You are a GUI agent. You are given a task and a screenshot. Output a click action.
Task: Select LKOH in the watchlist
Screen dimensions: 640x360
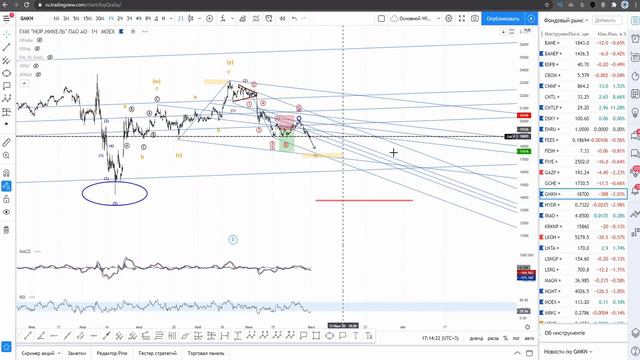pyautogui.click(x=583, y=237)
